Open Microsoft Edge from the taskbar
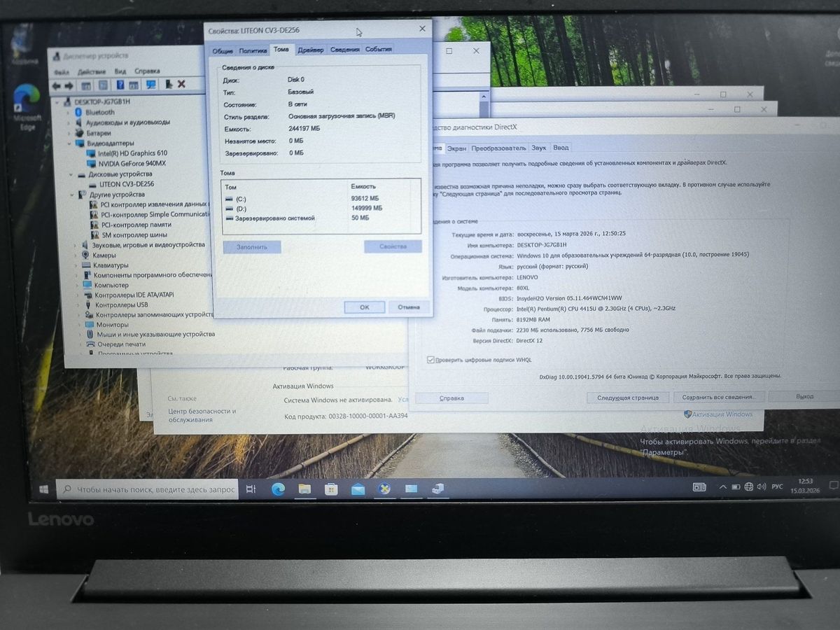 [x=278, y=489]
